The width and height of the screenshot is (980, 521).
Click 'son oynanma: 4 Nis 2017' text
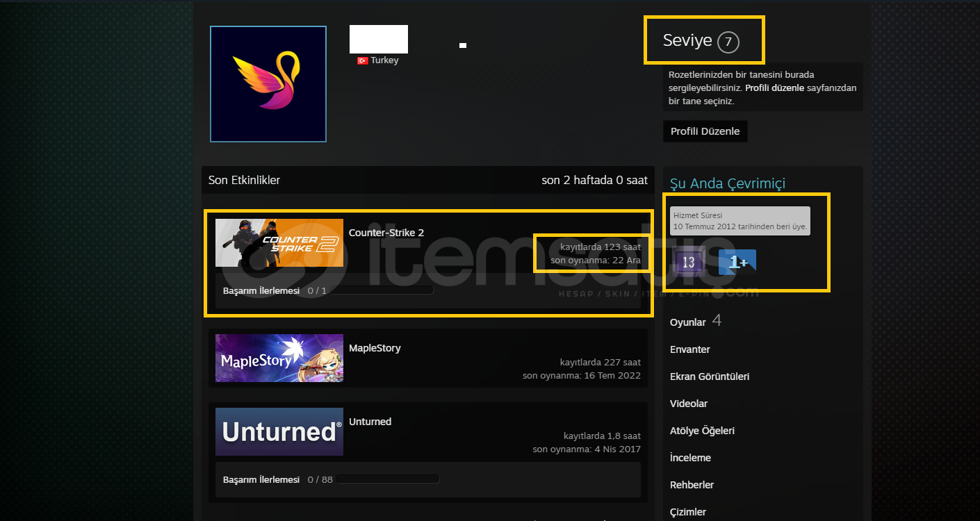[587, 449]
